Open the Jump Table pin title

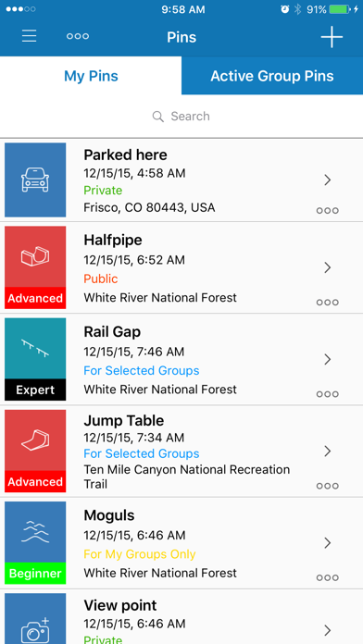click(x=124, y=421)
